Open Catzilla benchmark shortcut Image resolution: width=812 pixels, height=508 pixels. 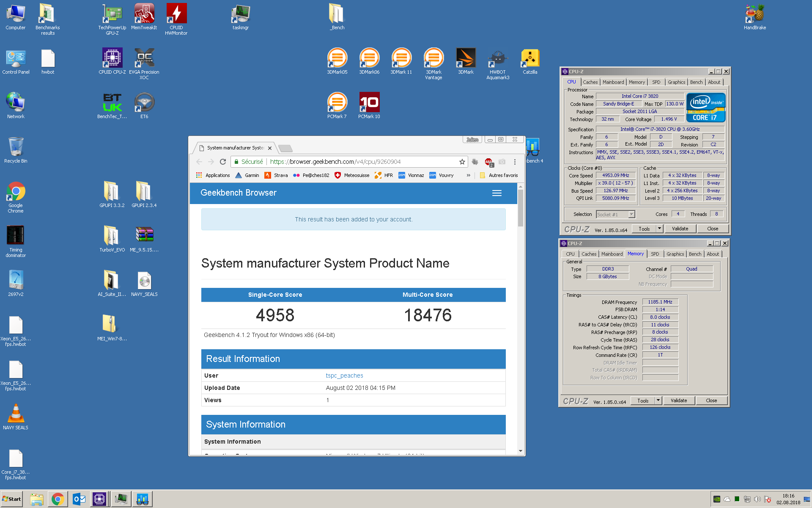pyautogui.click(x=530, y=61)
